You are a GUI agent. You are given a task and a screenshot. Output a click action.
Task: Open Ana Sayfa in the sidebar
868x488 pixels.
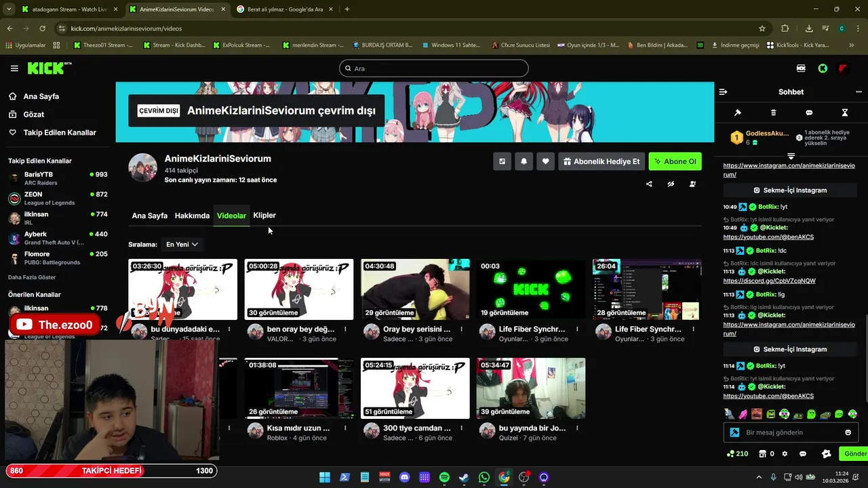point(41,96)
